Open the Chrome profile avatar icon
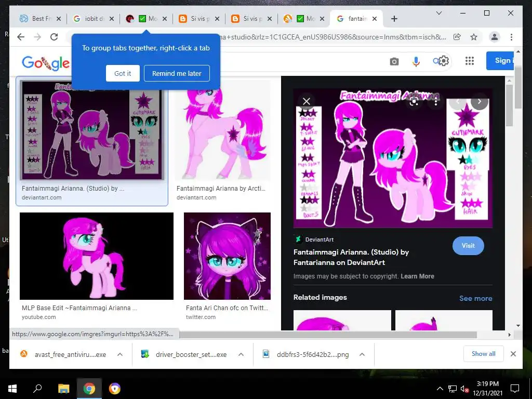Image resolution: width=532 pixels, height=399 pixels. [x=495, y=37]
